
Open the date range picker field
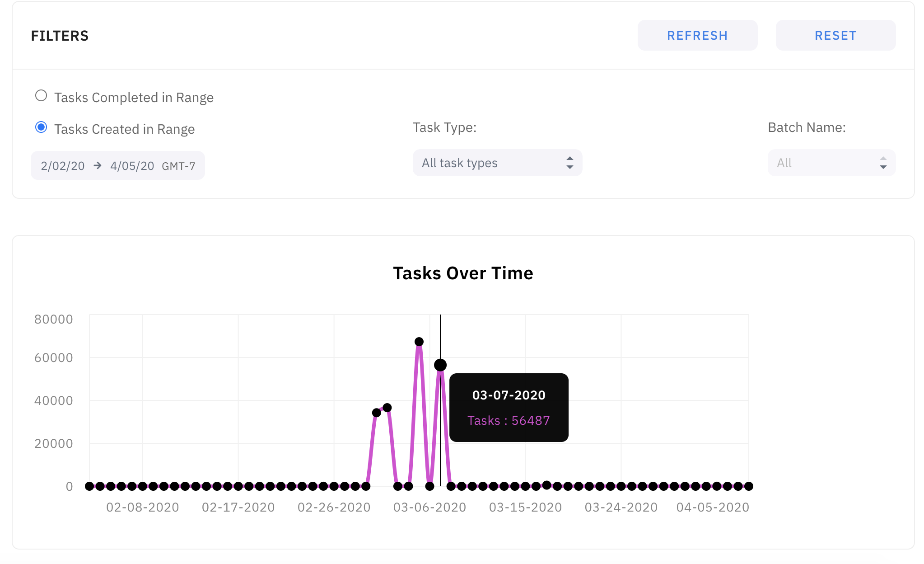(117, 165)
